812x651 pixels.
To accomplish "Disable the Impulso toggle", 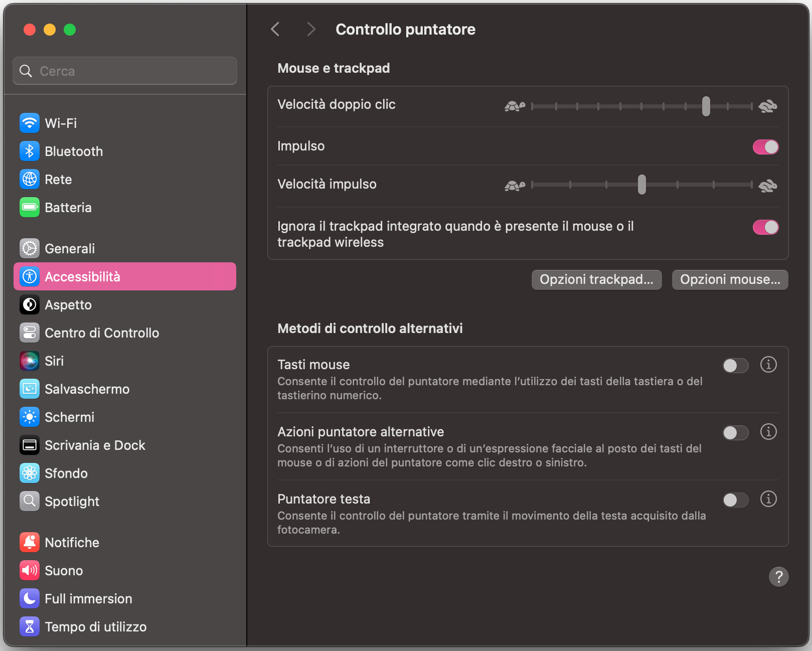I will pos(765,146).
